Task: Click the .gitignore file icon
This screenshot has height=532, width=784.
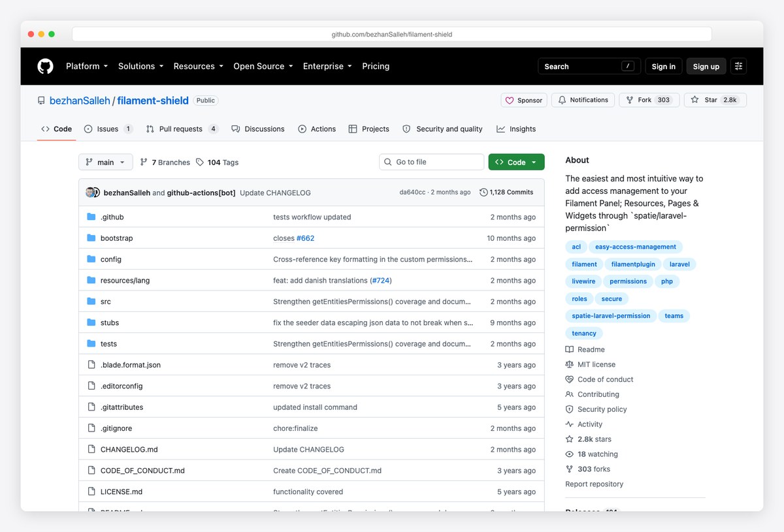Action: (x=91, y=428)
